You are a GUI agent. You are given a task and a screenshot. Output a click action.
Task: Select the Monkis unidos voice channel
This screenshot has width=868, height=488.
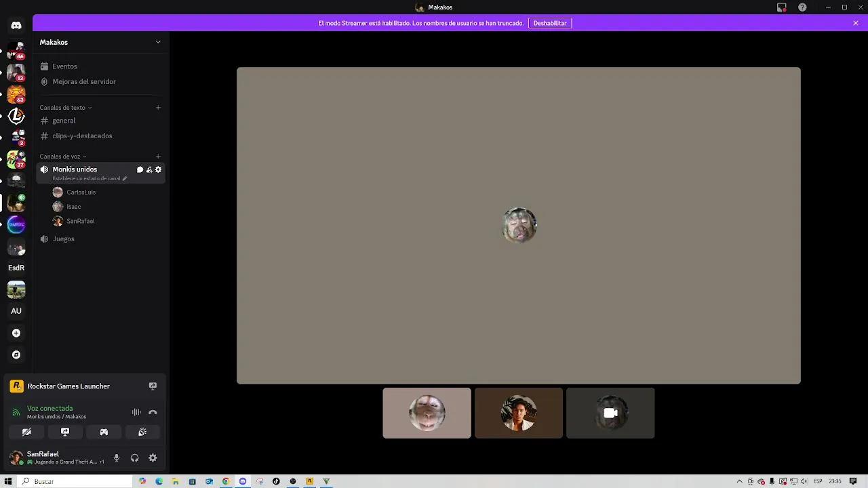pyautogui.click(x=75, y=169)
